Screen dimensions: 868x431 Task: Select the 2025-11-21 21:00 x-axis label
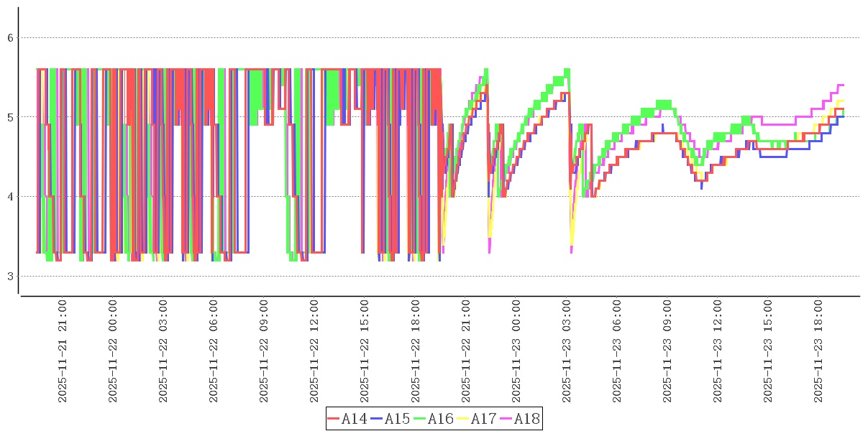click(63, 352)
